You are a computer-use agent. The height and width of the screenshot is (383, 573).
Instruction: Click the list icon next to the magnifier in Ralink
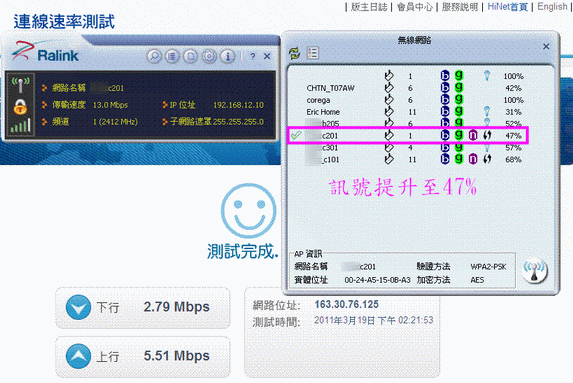click(172, 56)
